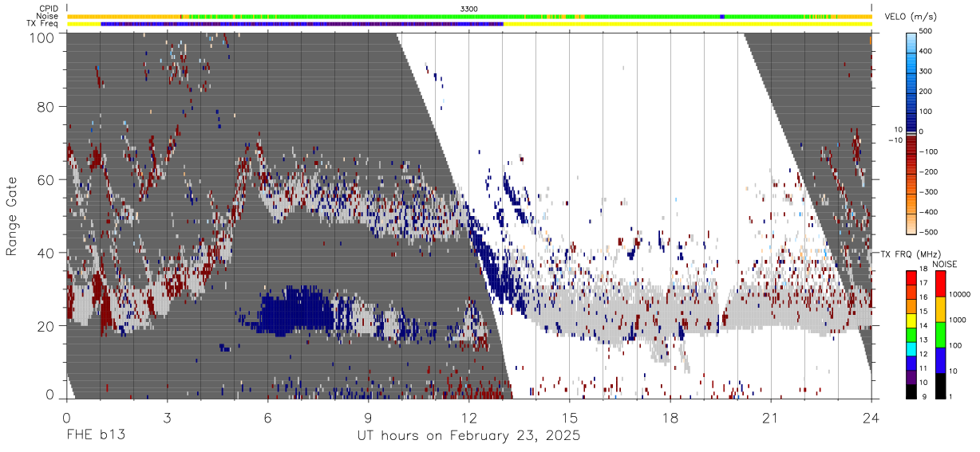This screenshot has width=980, height=452.
Task: Click the 1 tick on noise legend
Action: [952, 396]
